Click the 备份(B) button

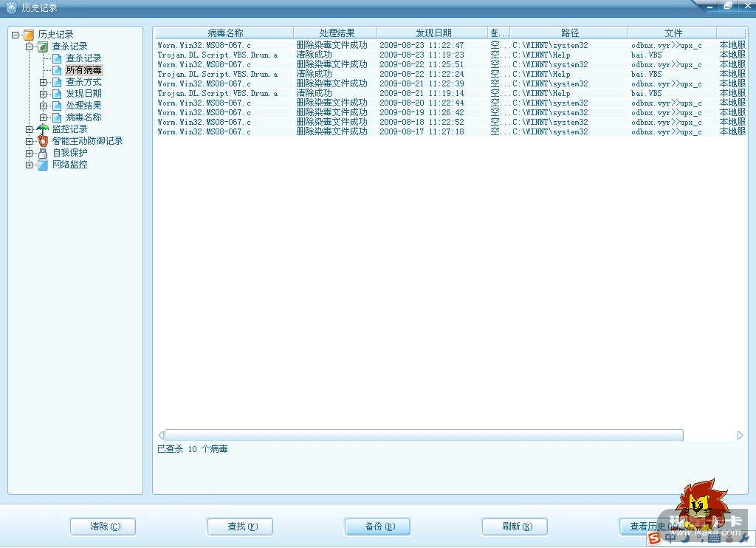[x=377, y=527]
